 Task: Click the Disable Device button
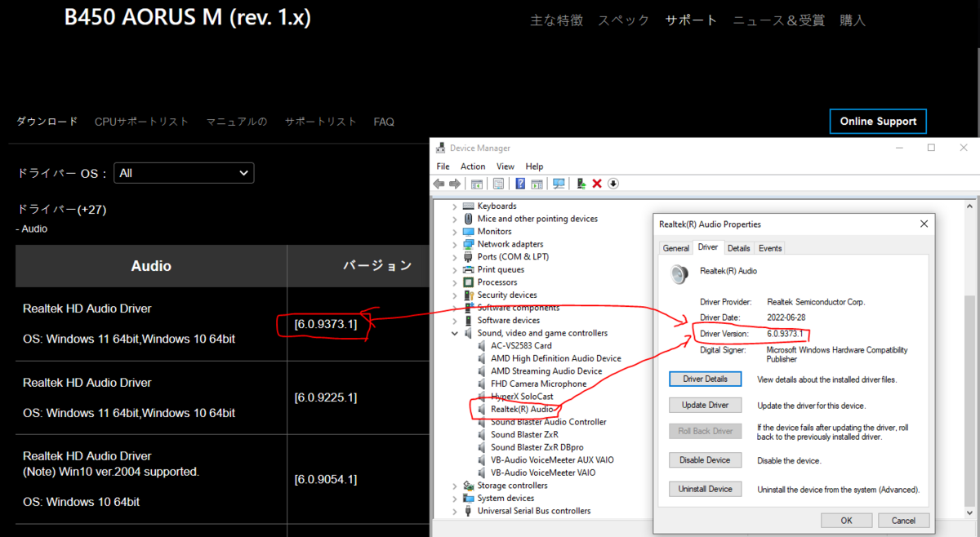tap(706, 459)
